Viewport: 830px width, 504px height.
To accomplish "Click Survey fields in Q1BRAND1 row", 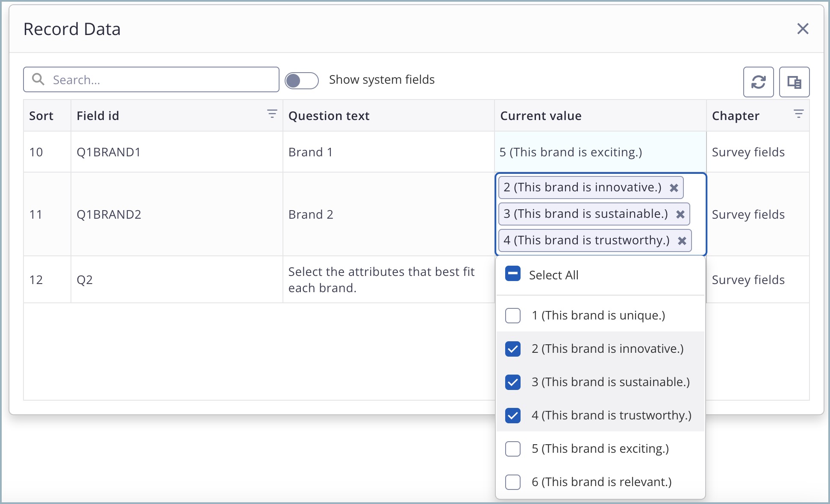I will tap(748, 152).
